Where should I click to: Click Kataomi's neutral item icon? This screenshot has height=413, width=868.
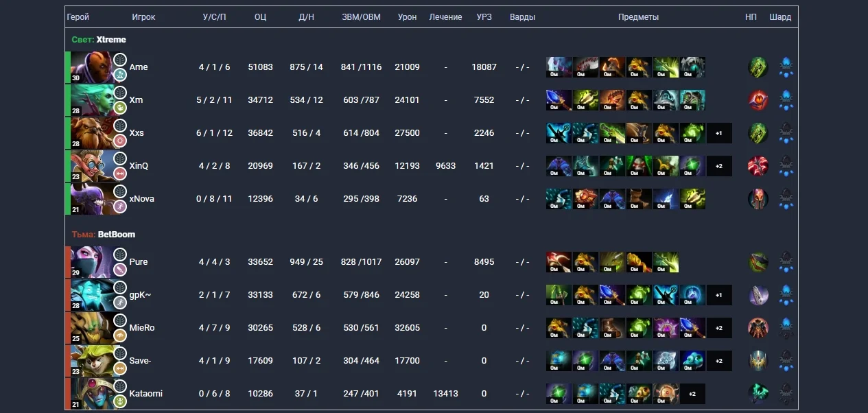[758, 394]
